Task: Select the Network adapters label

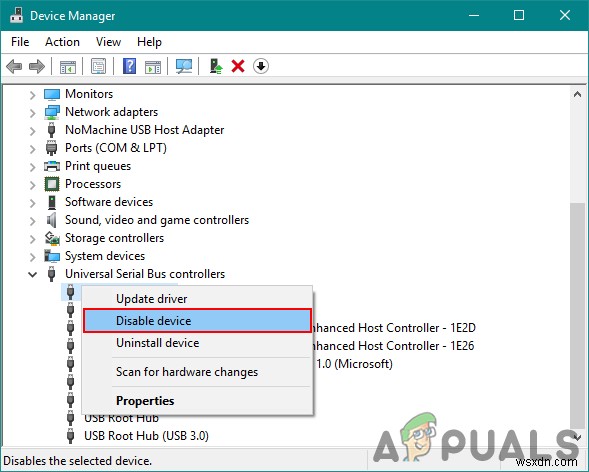Action: [x=112, y=112]
